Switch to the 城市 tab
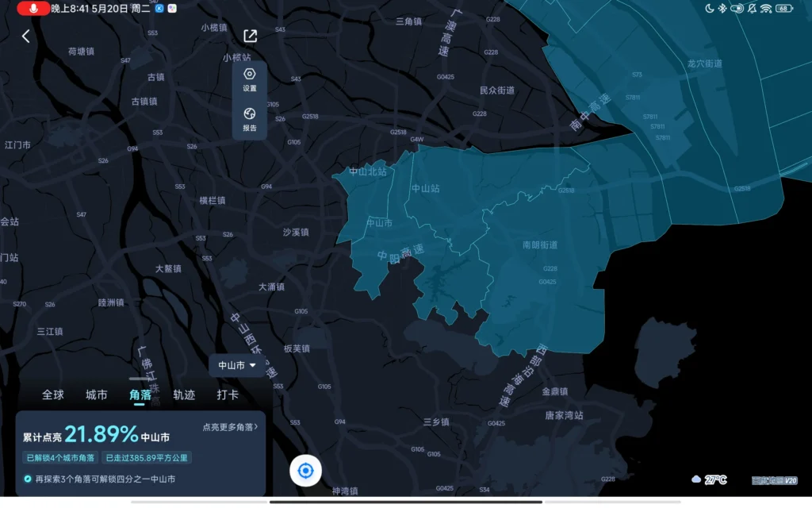The height and width of the screenshot is (508, 812). pyautogui.click(x=97, y=394)
